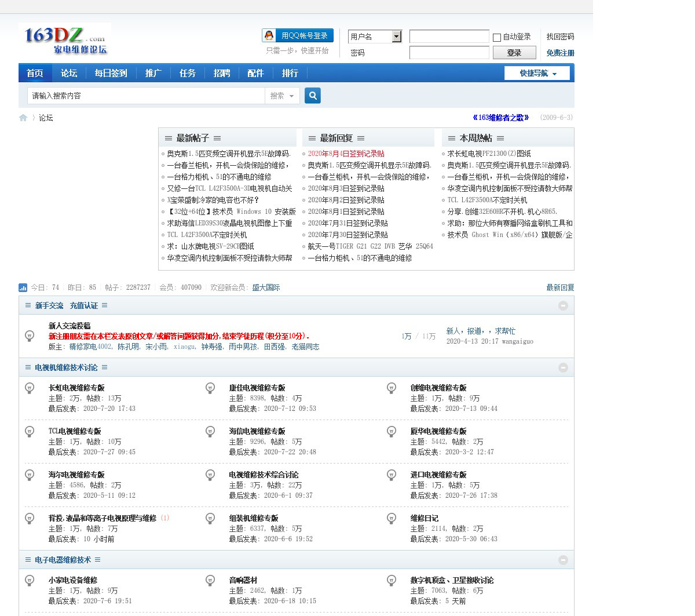The width and height of the screenshot is (695, 616).
Task: Open the 免费注册 link
Action: point(560,53)
